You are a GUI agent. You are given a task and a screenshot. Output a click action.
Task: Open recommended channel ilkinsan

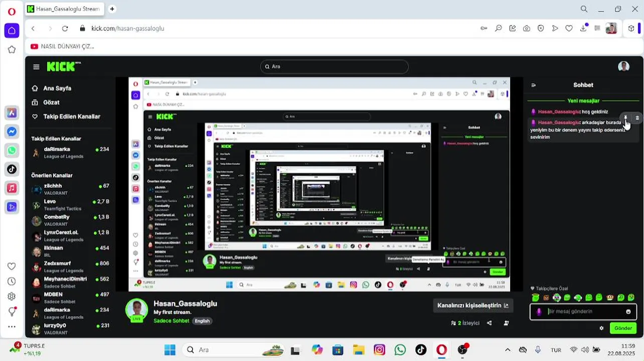[70, 251]
